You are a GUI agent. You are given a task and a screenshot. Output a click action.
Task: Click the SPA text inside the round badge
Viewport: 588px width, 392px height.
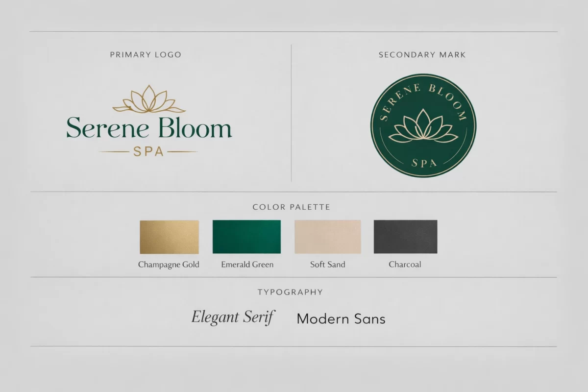pos(423,163)
